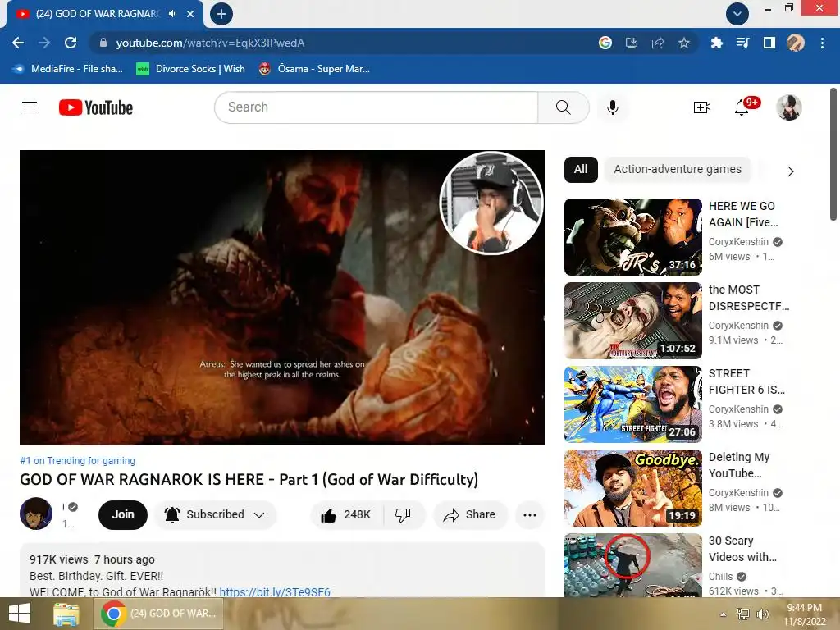The height and width of the screenshot is (630, 840).
Task: Show next chips with right chevron
Action: (x=790, y=171)
